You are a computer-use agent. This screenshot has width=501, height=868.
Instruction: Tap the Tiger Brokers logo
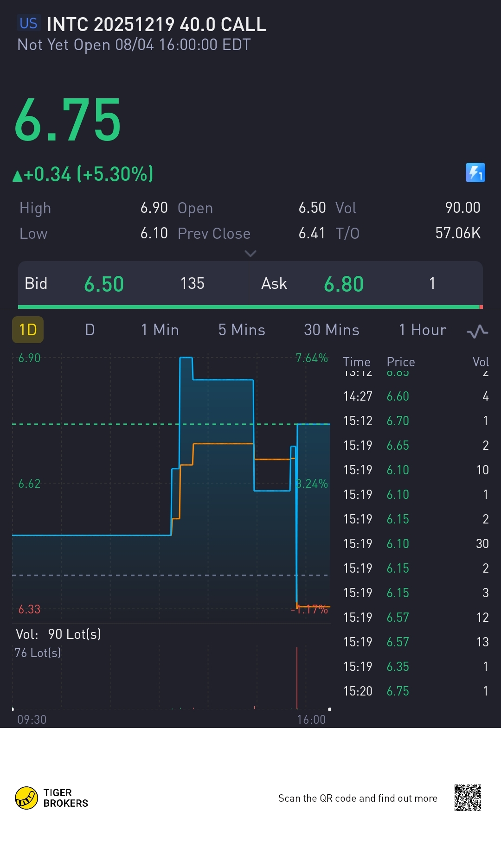pos(51,798)
